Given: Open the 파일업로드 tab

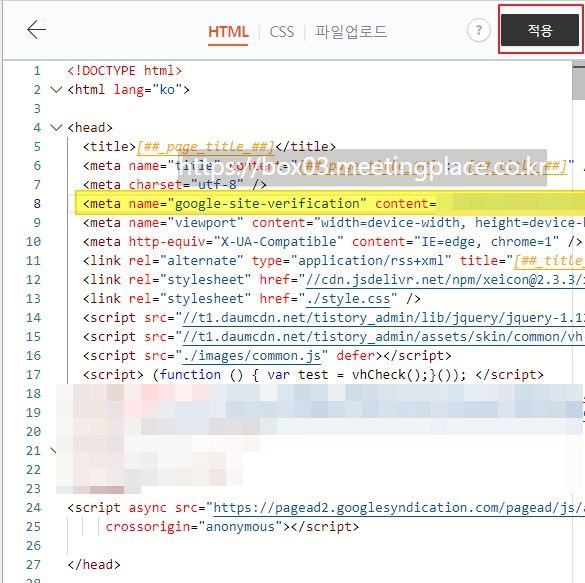Looking at the screenshot, I should coord(351,32).
